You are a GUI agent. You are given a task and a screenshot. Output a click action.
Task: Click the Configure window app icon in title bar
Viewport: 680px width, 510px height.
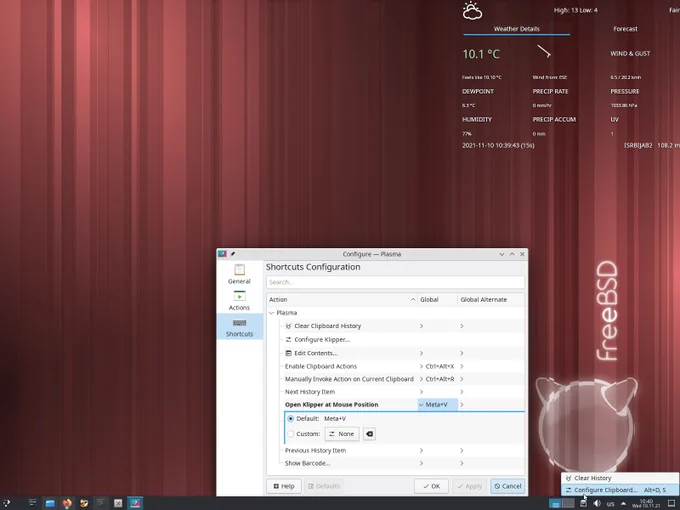click(222, 254)
